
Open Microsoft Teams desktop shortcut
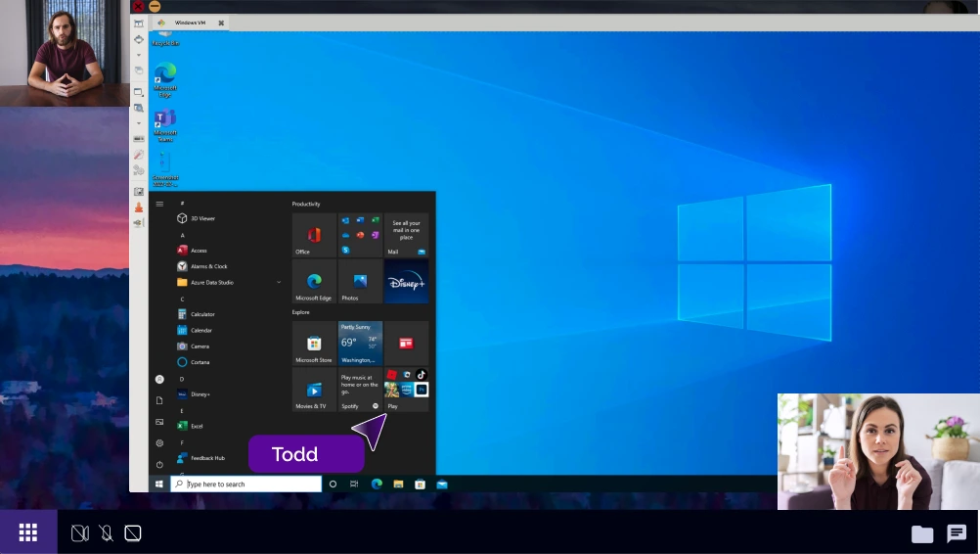[165, 125]
